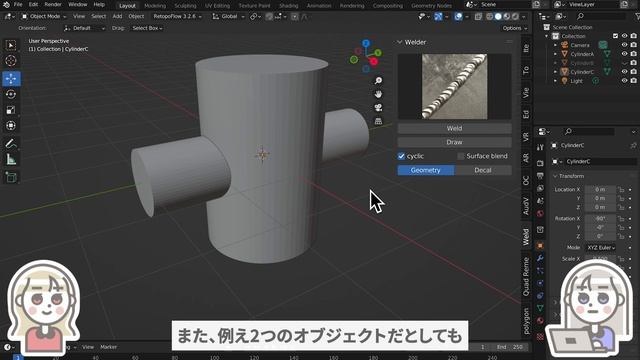Toggle the cyclic checkbox
Screen dimensions: 640x360
[x=401, y=156]
